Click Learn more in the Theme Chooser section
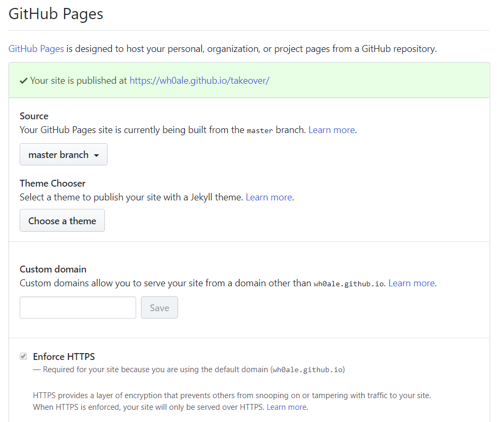Viewport: 504px width, 422px height. pos(269,197)
